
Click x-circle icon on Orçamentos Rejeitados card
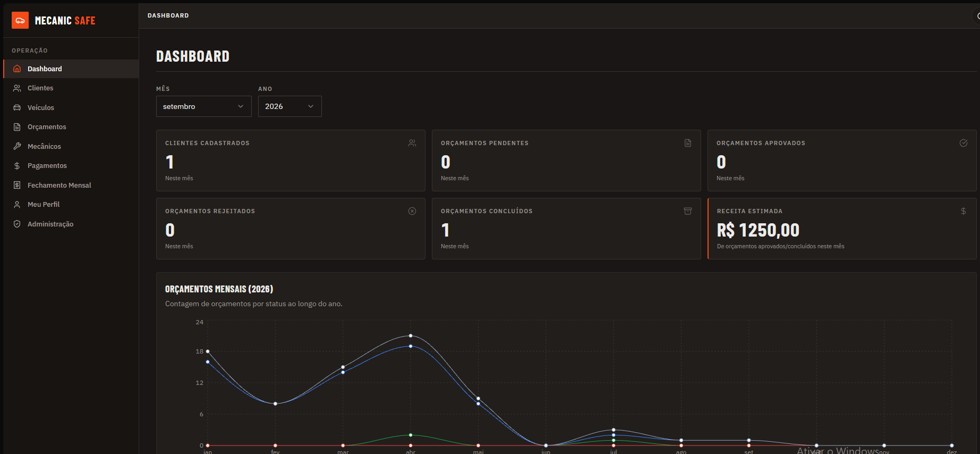(x=412, y=211)
